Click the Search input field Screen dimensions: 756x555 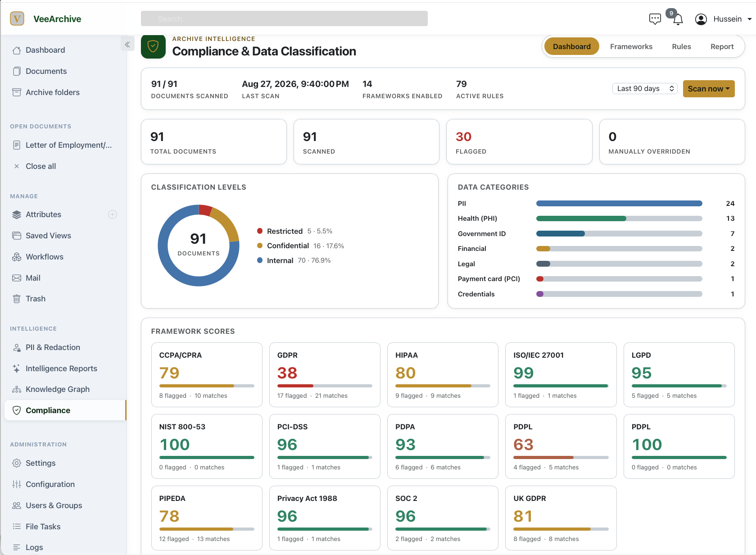[x=284, y=18]
